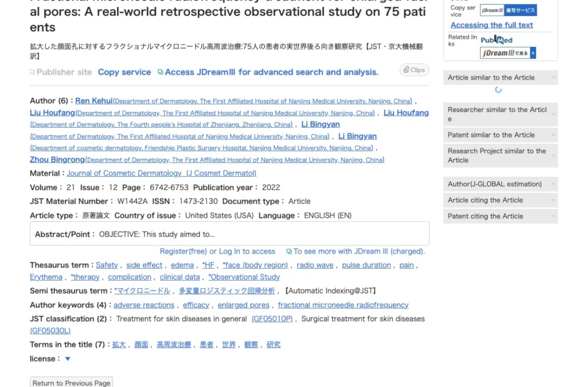
Task: Click ISSN value 1473-2130
Action: (x=199, y=201)
